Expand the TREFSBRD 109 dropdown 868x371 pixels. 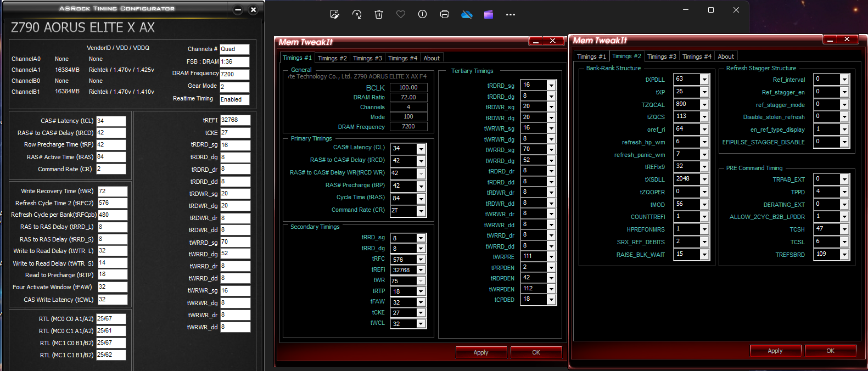844,254
